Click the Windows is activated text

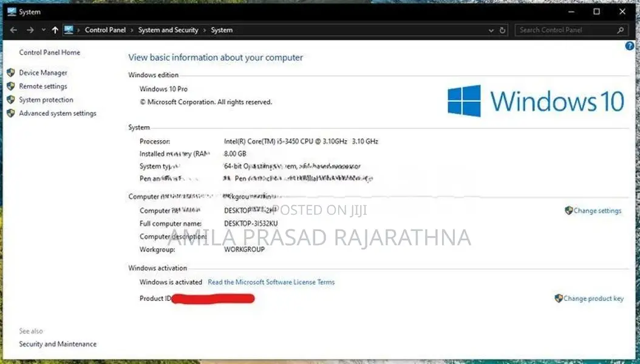pyautogui.click(x=171, y=282)
